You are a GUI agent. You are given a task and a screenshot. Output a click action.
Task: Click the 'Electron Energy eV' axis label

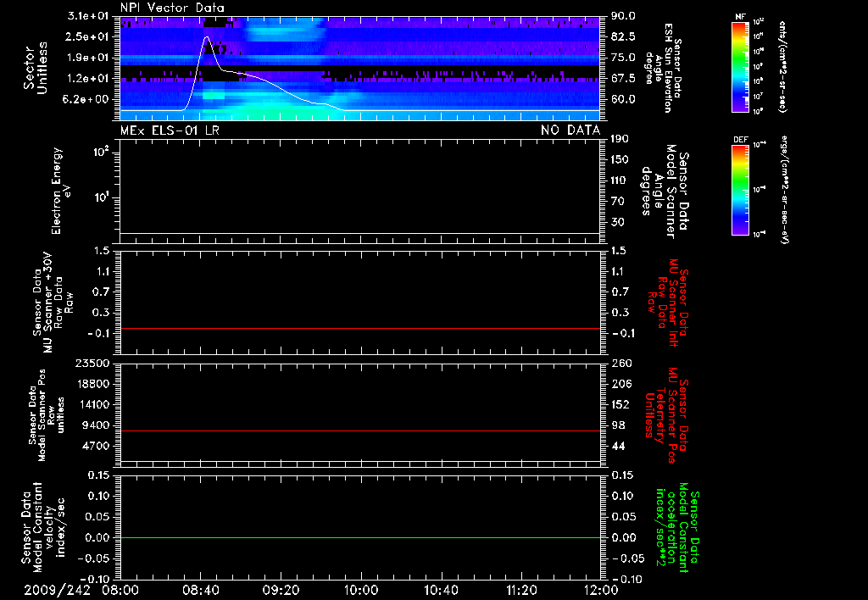tap(60, 191)
